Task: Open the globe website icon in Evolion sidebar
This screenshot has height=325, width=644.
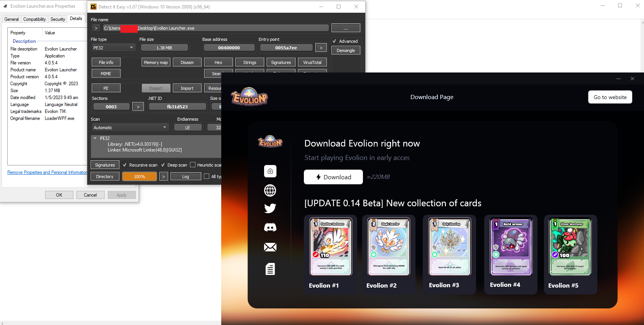Action: (270, 190)
